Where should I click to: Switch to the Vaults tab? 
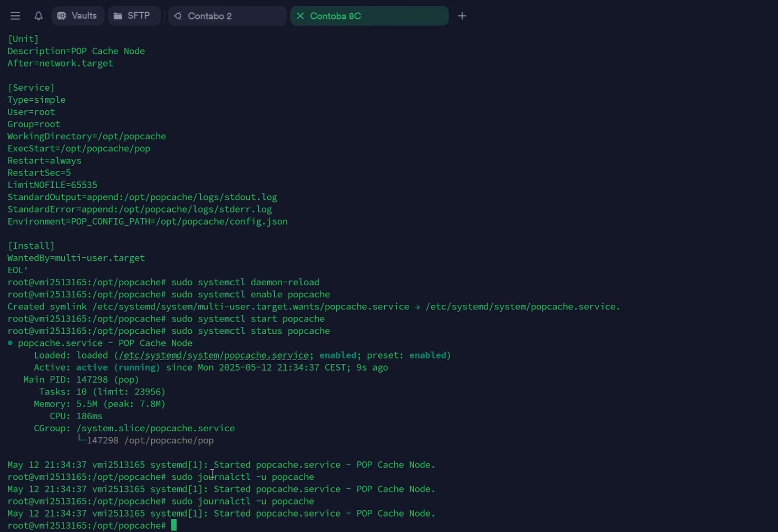click(x=78, y=16)
